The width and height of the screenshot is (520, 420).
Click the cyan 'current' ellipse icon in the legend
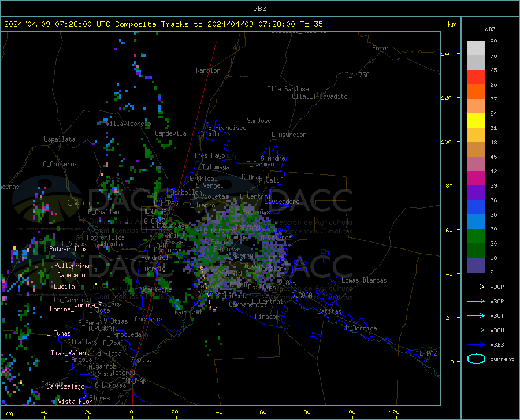click(x=476, y=359)
